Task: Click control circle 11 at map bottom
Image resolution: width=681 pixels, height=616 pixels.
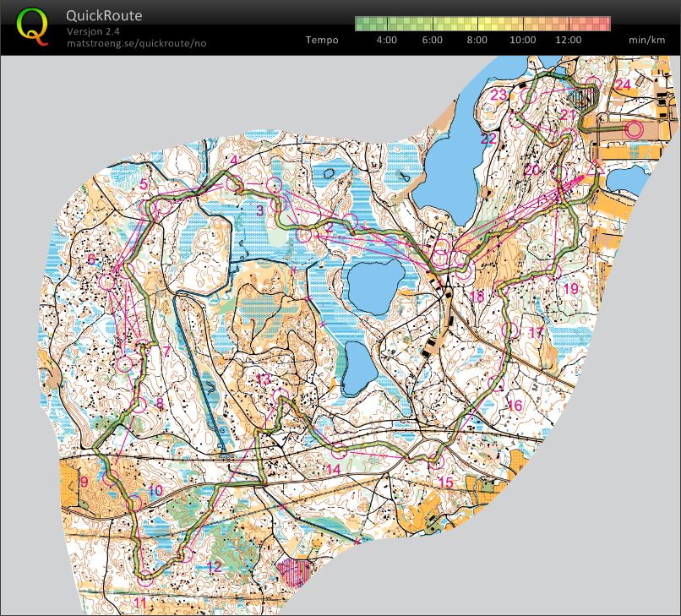Action: tap(144, 578)
